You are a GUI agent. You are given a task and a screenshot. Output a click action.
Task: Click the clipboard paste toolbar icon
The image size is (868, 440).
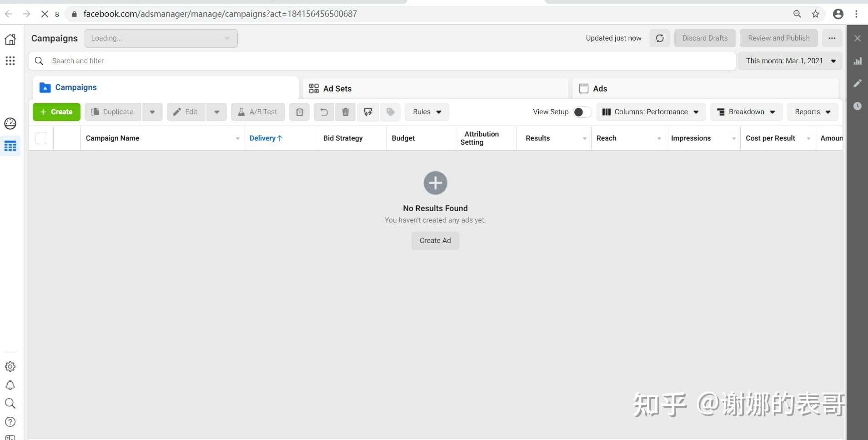coord(300,112)
